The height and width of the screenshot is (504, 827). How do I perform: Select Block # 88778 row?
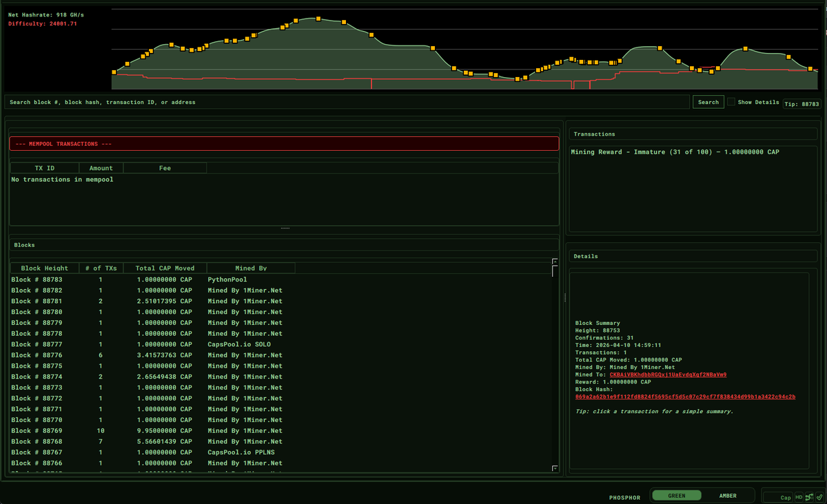pyautogui.click(x=281, y=334)
